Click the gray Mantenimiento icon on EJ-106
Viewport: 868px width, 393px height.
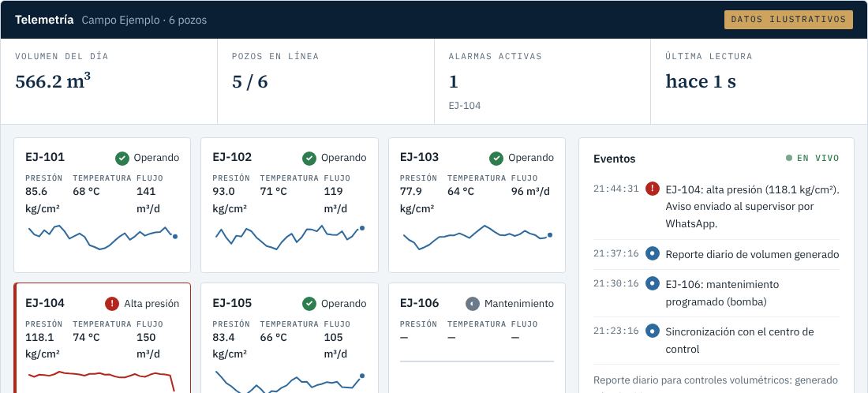click(x=472, y=304)
